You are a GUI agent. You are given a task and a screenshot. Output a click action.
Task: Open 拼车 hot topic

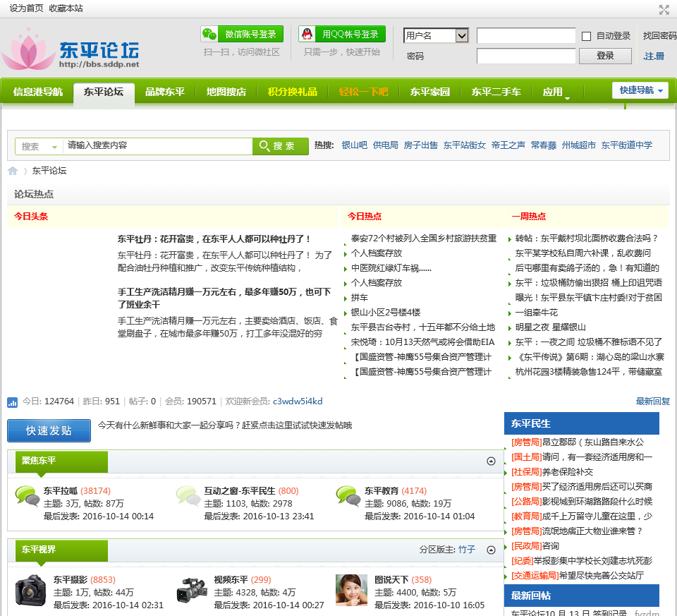pos(359,298)
